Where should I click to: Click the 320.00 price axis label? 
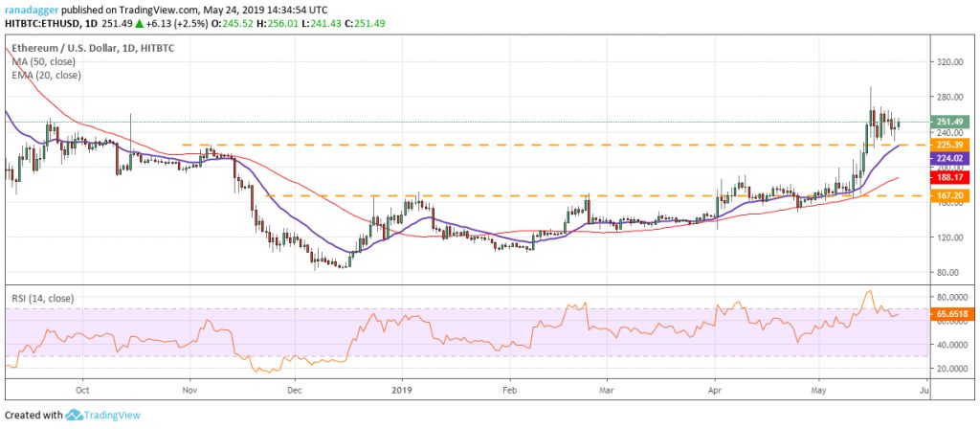pos(950,62)
